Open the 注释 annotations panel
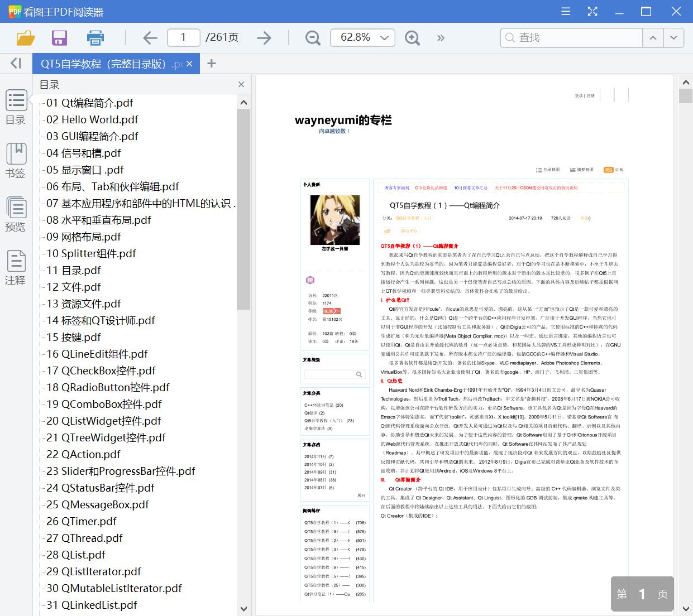 tap(16, 267)
